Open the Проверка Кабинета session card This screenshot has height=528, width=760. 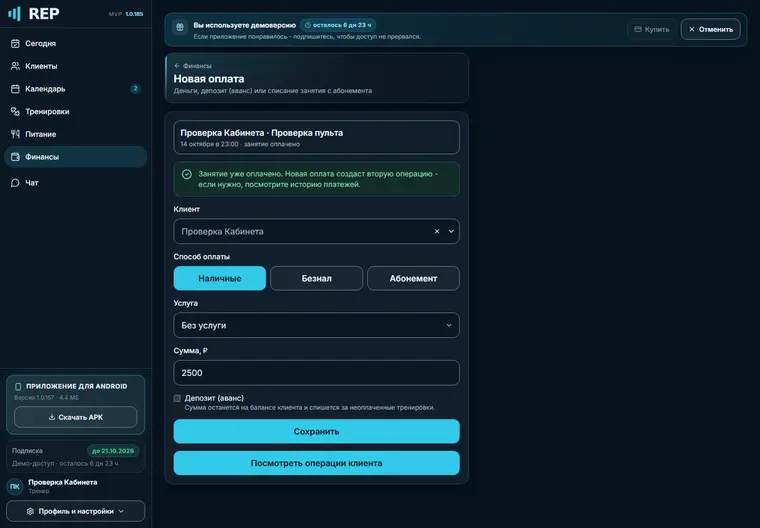tap(317, 137)
